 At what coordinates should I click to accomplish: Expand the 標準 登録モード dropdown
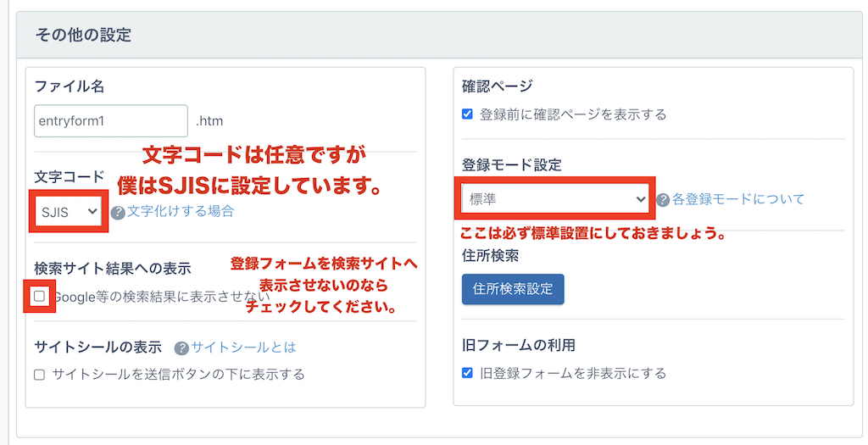point(557,199)
